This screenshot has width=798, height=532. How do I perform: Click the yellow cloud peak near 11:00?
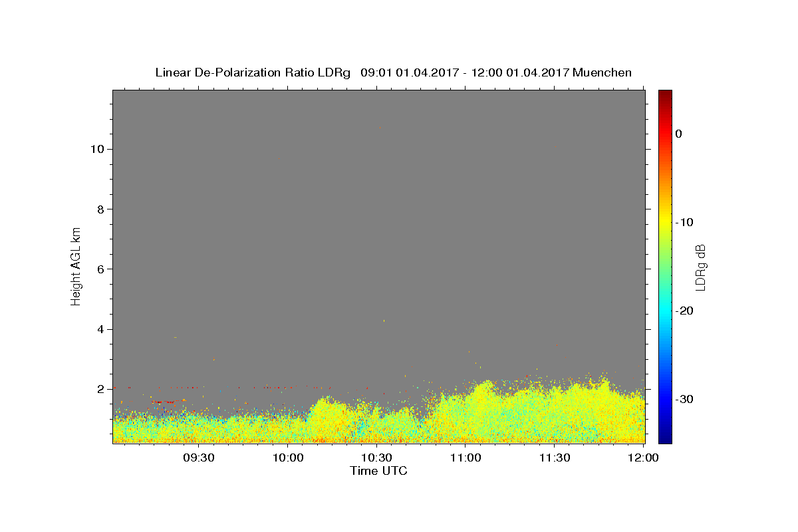[x=487, y=387]
